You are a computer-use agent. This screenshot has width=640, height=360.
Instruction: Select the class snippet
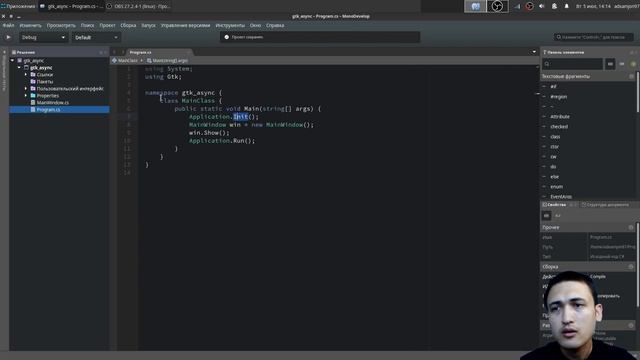pos(555,137)
